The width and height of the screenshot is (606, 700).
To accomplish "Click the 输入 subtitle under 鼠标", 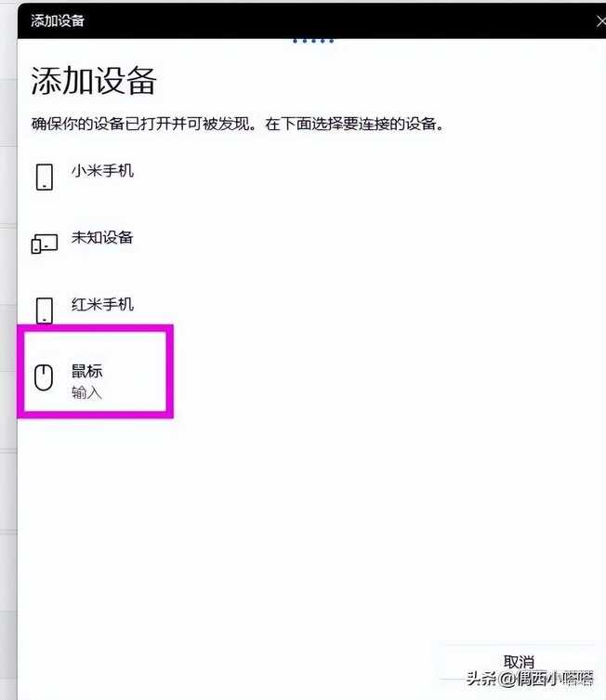I will (86, 392).
